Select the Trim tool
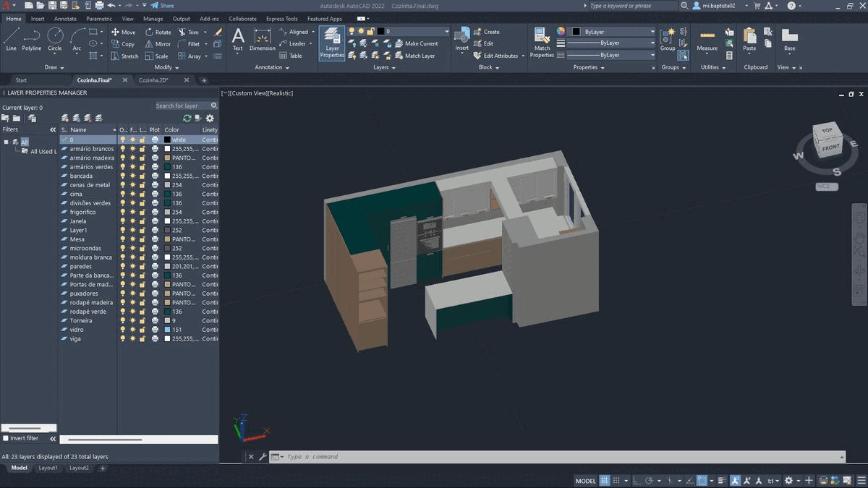The image size is (868, 488). point(188,32)
